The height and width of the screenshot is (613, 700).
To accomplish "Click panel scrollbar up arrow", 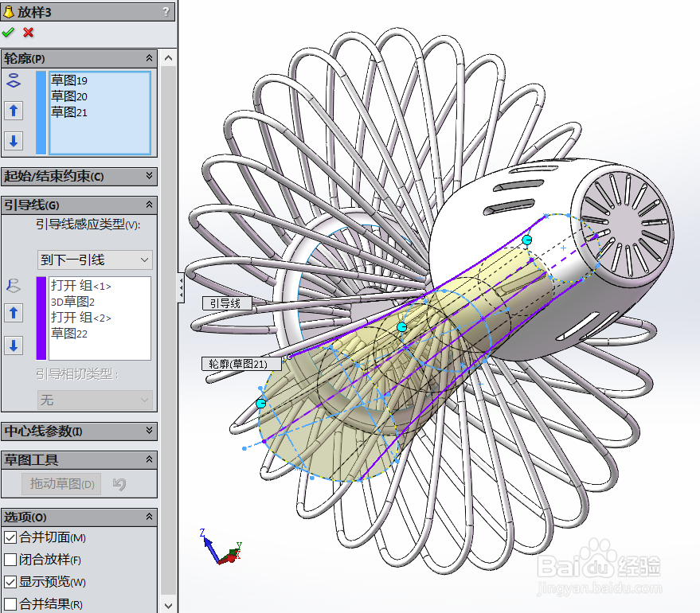I will pos(168,58).
